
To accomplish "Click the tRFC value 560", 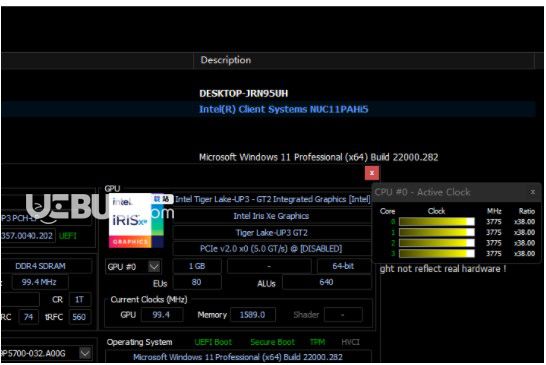I will tap(79, 317).
